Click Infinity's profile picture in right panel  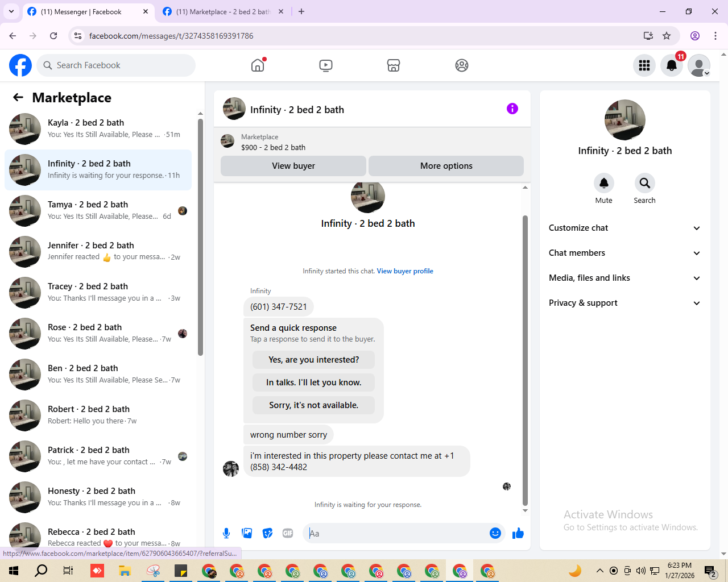point(625,120)
